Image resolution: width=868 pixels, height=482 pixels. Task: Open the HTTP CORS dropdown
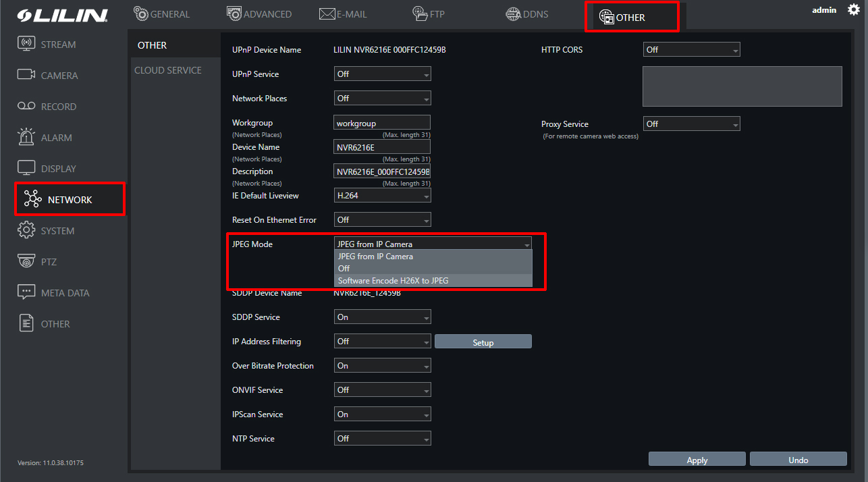point(691,50)
